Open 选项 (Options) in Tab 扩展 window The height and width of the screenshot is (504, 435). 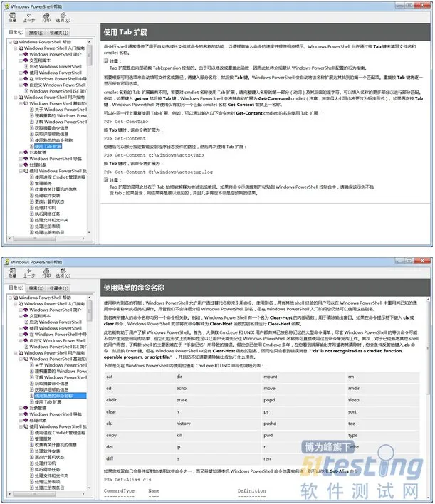pos(63,17)
